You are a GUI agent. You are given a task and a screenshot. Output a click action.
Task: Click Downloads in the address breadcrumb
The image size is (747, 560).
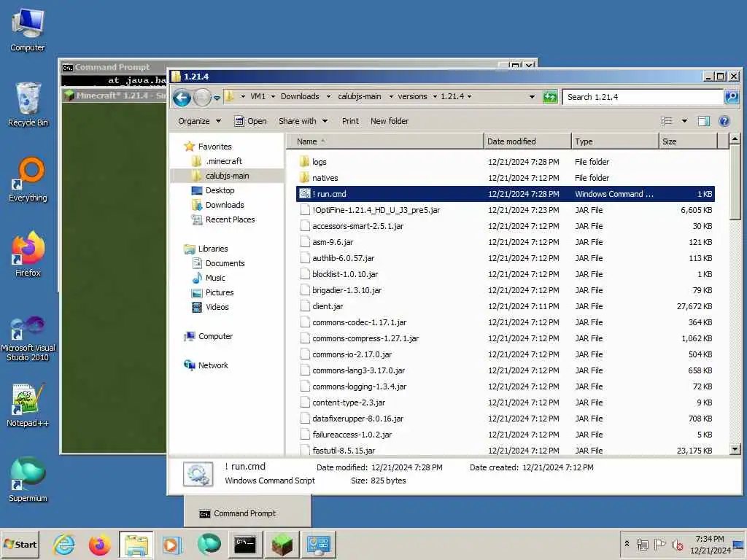point(300,96)
